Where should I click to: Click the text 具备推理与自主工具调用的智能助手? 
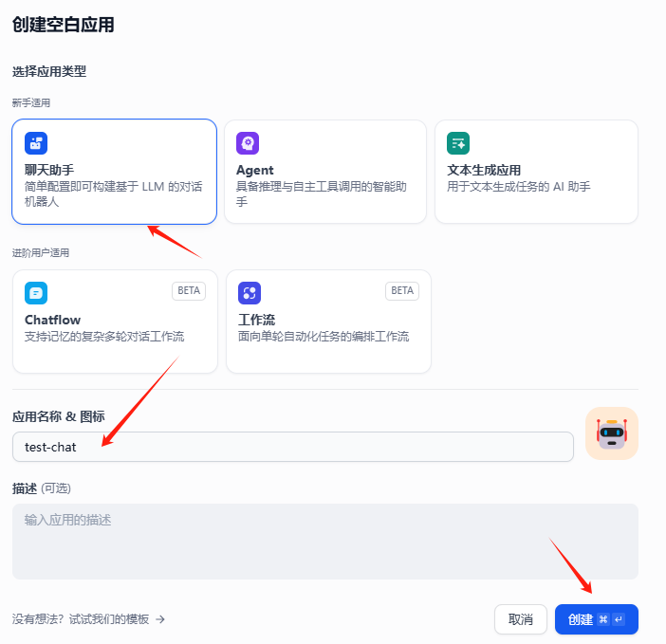pyautogui.click(x=322, y=194)
